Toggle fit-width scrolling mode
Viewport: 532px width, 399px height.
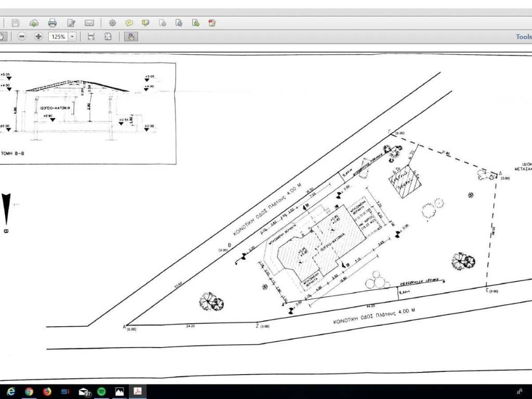(91, 36)
